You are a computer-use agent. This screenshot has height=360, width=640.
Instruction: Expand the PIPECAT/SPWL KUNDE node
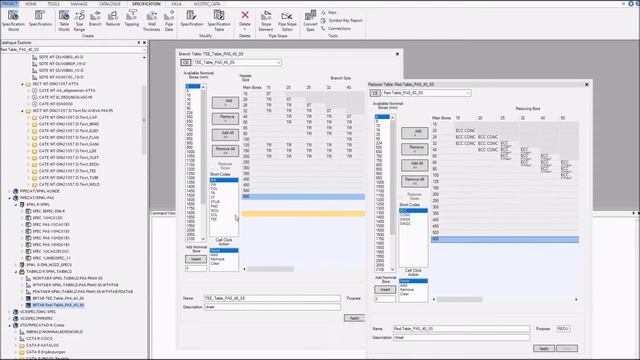tap(10, 191)
